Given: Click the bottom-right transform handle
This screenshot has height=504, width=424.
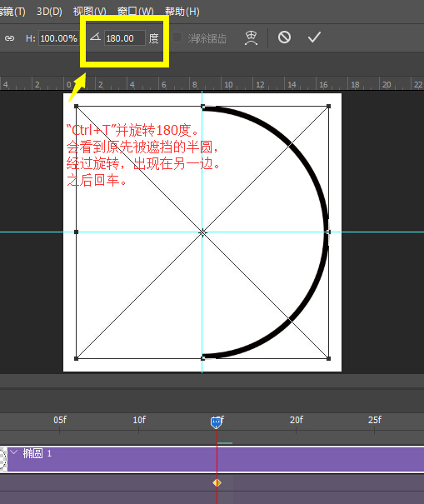Looking at the screenshot, I should click(328, 358).
